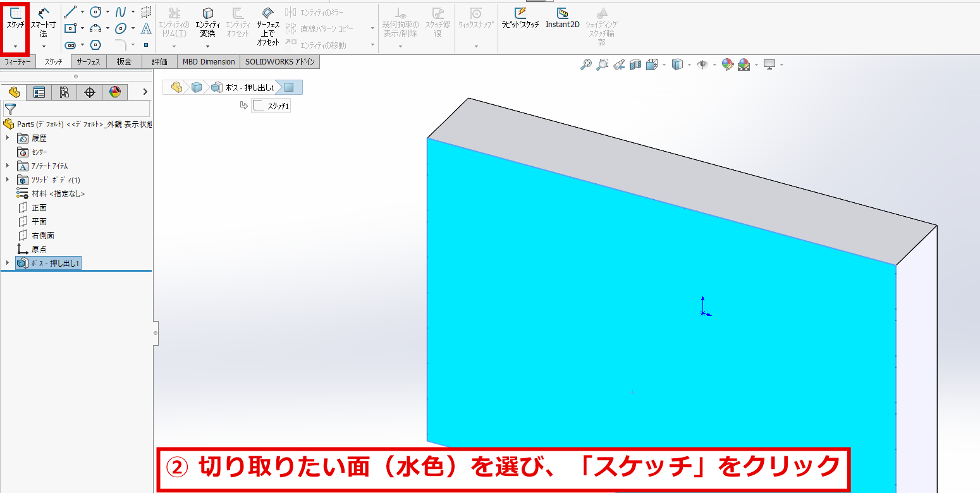Open the DisplayManager color tab

tap(114, 92)
